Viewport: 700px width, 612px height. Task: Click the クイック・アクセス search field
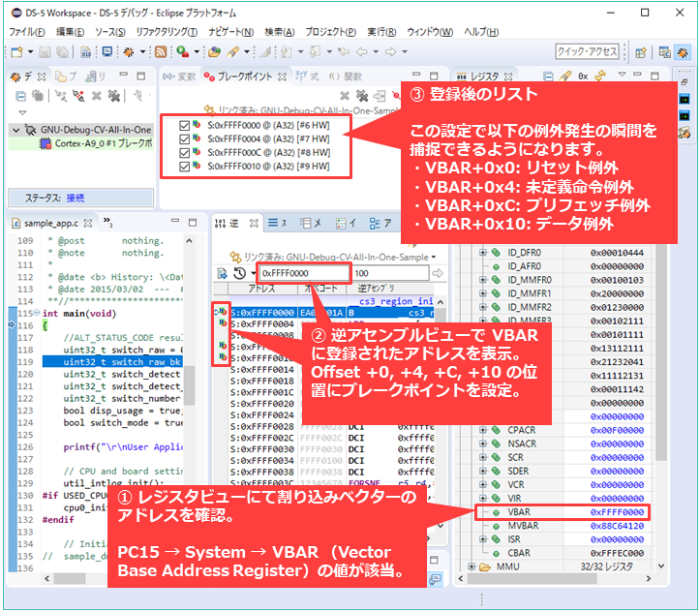[x=587, y=51]
